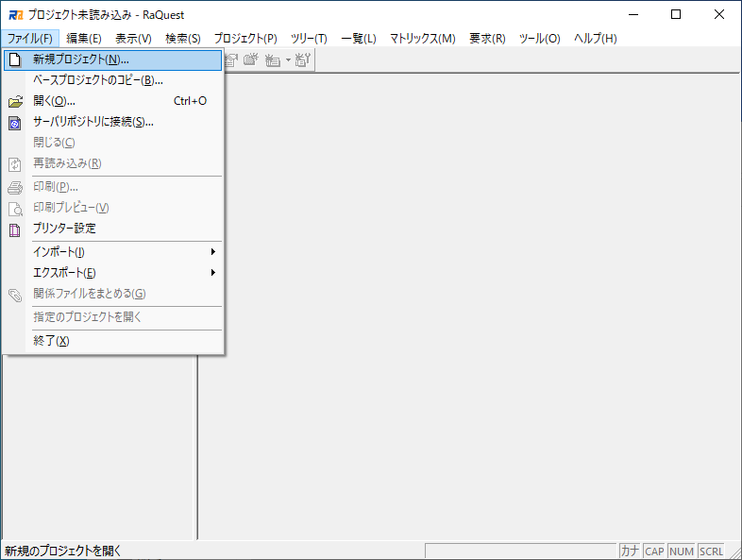
Task: Open the マトリックス(M) menu
Action: tap(423, 39)
